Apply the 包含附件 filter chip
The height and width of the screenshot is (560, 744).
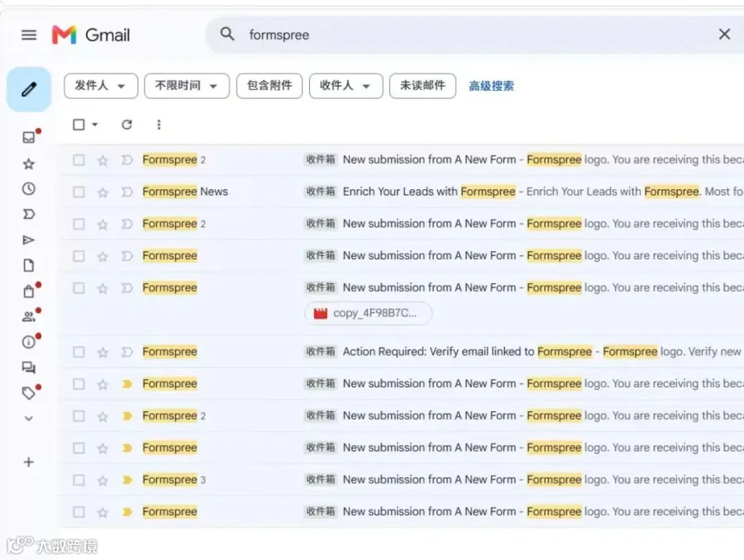[269, 86]
